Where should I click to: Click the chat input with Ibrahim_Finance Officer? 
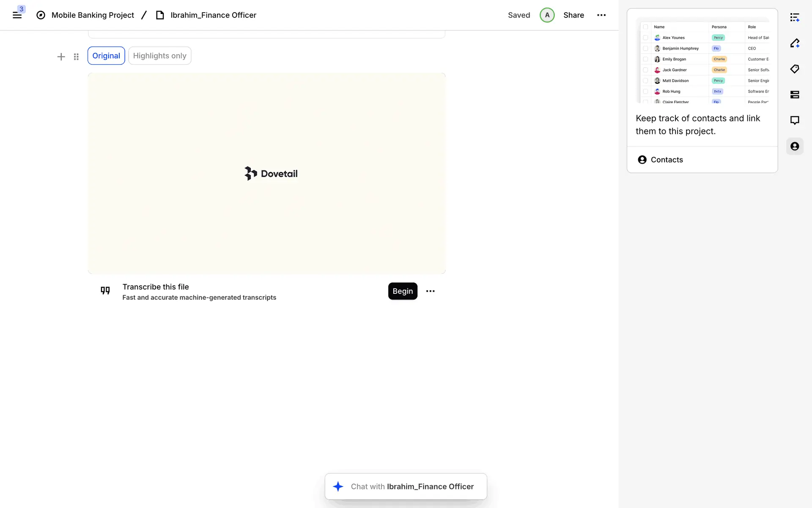(406, 486)
